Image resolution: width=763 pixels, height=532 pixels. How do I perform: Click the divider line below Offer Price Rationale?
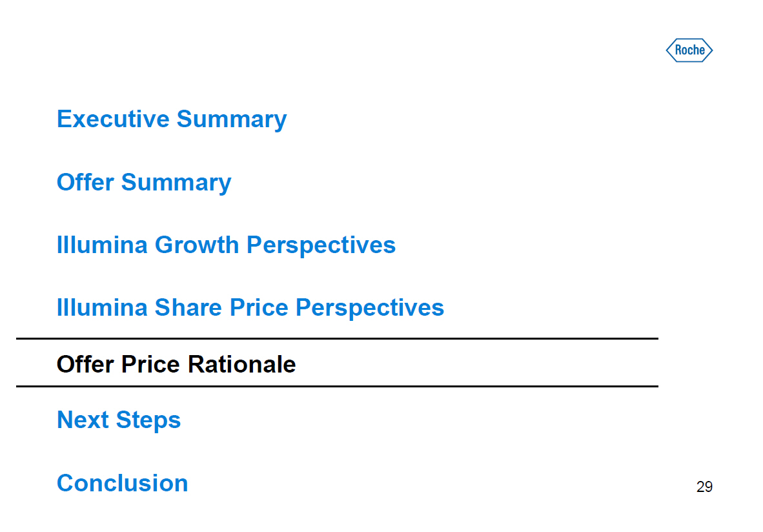[337, 386]
